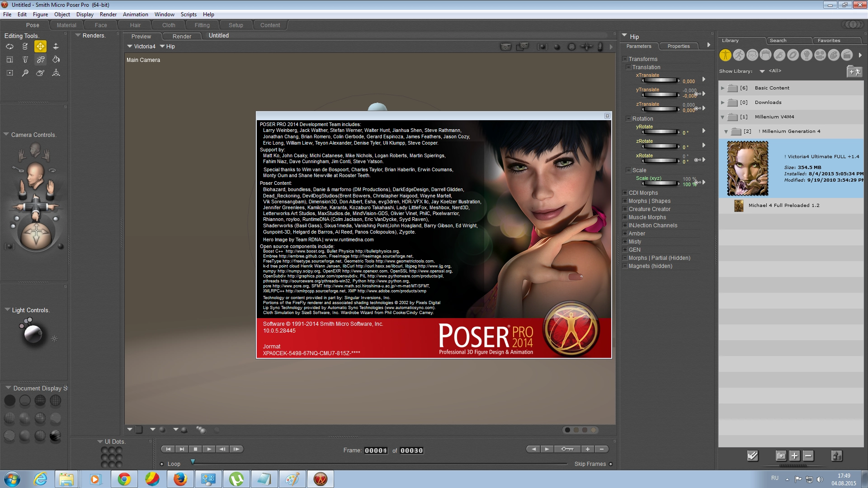Image resolution: width=868 pixels, height=488 pixels.
Task: Select the View Magnifier tool
Action: tap(25, 73)
